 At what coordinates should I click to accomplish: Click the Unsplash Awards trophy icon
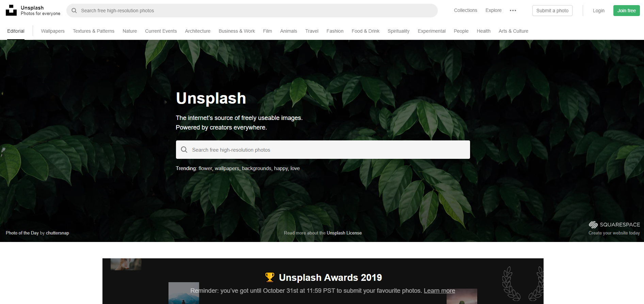[x=270, y=277]
